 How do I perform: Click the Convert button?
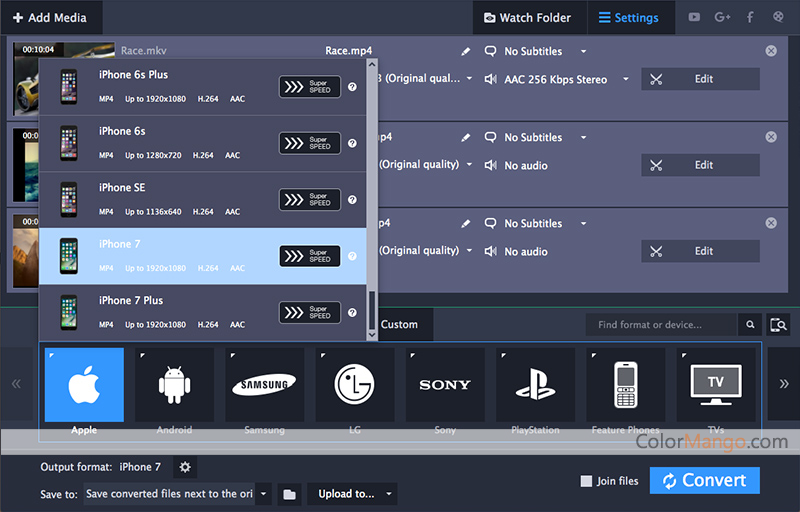[x=704, y=481]
